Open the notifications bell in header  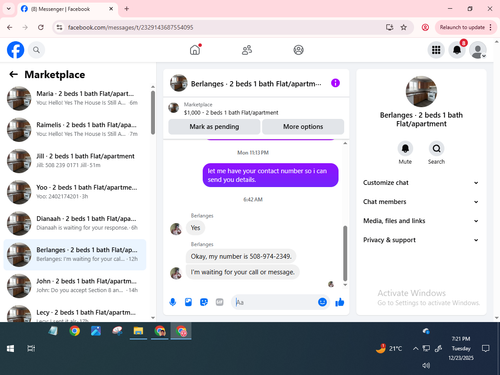[457, 50]
